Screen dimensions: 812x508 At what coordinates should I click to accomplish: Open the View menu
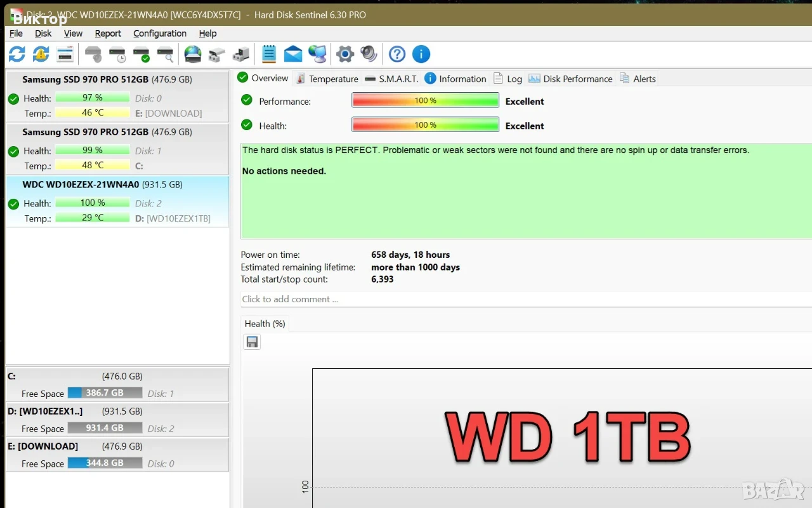tap(73, 33)
